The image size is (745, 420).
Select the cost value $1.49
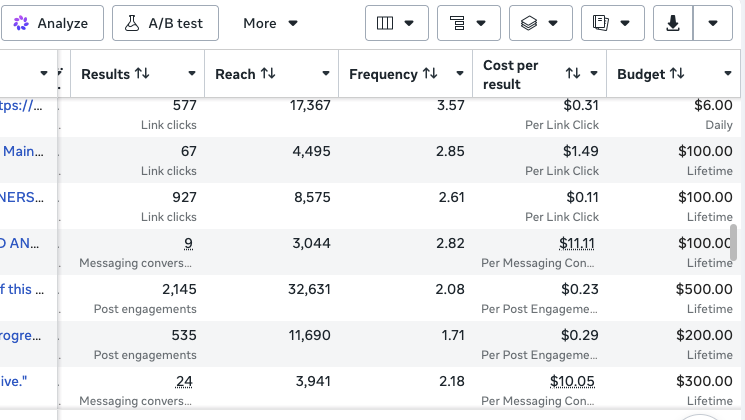[x=581, y=151]
